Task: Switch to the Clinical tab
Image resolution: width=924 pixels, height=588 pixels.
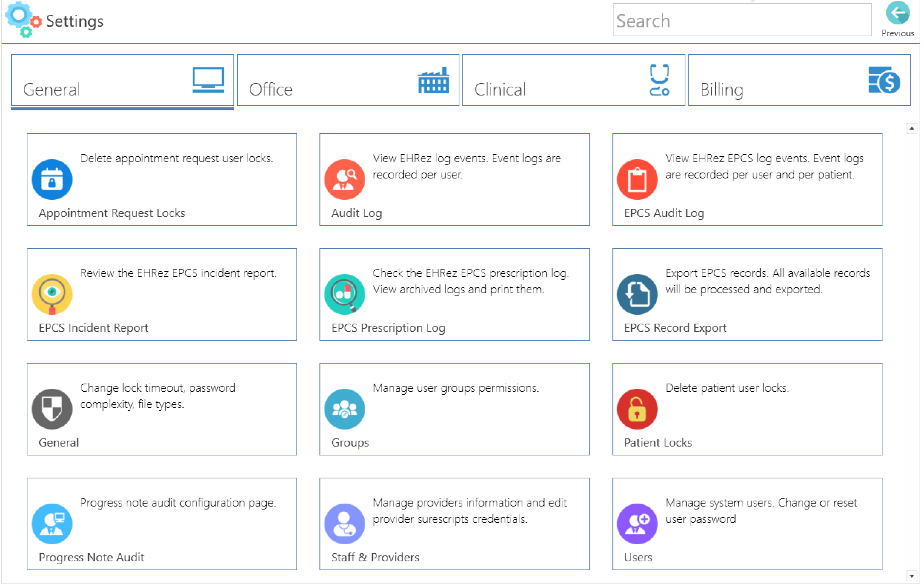Action: click(x=574, y=80)
